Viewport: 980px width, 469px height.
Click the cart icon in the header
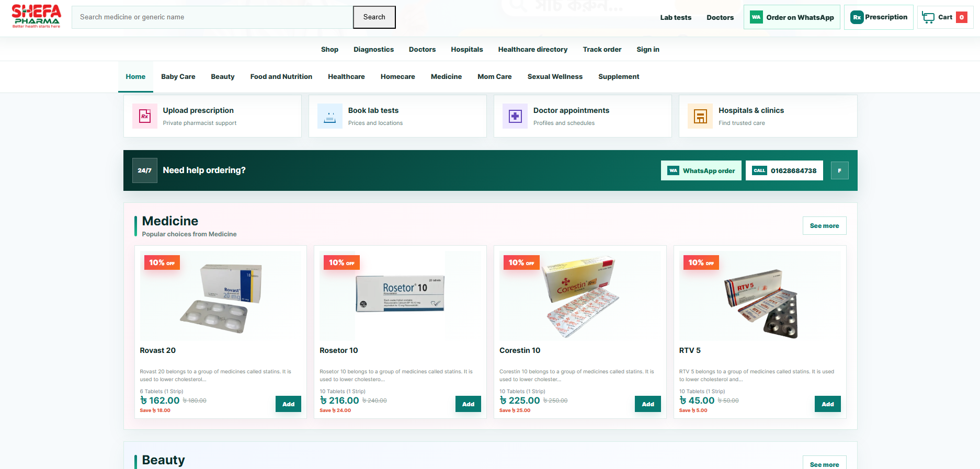click(x=928, y=17)
